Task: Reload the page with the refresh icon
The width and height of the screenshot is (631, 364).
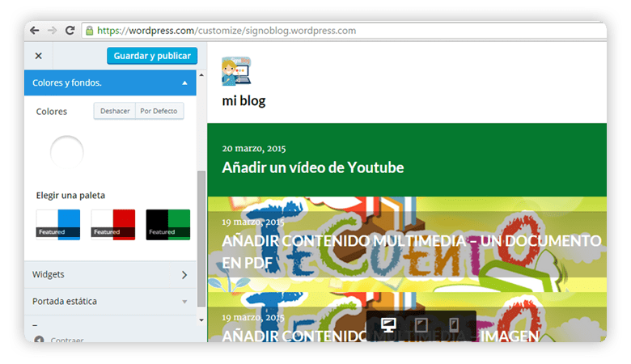Action: pyautogui.click(x=70, y=31)
